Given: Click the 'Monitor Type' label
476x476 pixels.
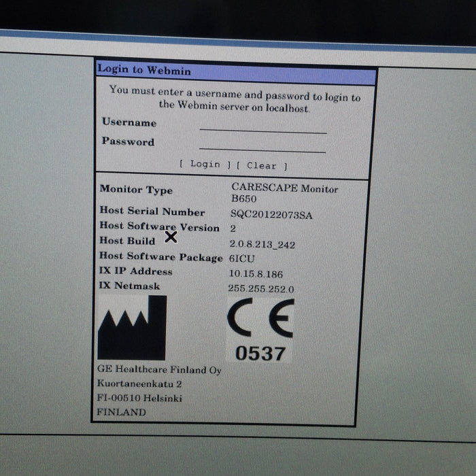Looking at the screenshot, I should (136, 190).
